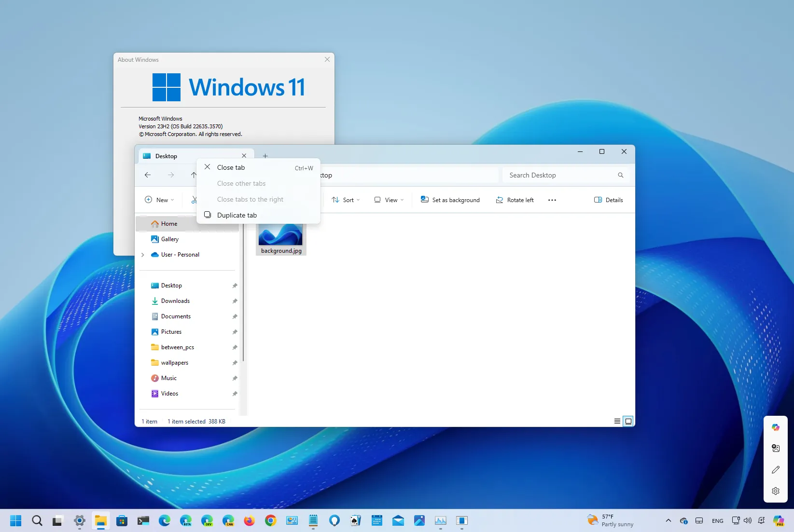This screenshot has width=794, height=532.
Task: Click the image upload icon in floating panel
Action: 776,448
